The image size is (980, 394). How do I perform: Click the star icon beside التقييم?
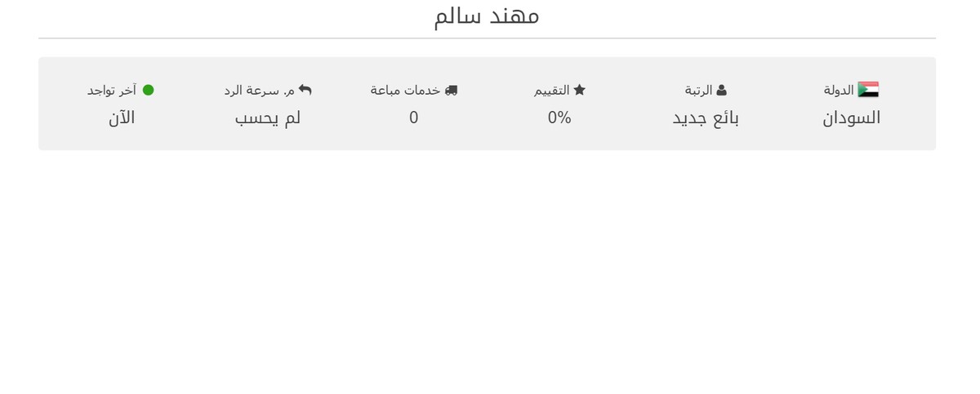coord(579,91)
